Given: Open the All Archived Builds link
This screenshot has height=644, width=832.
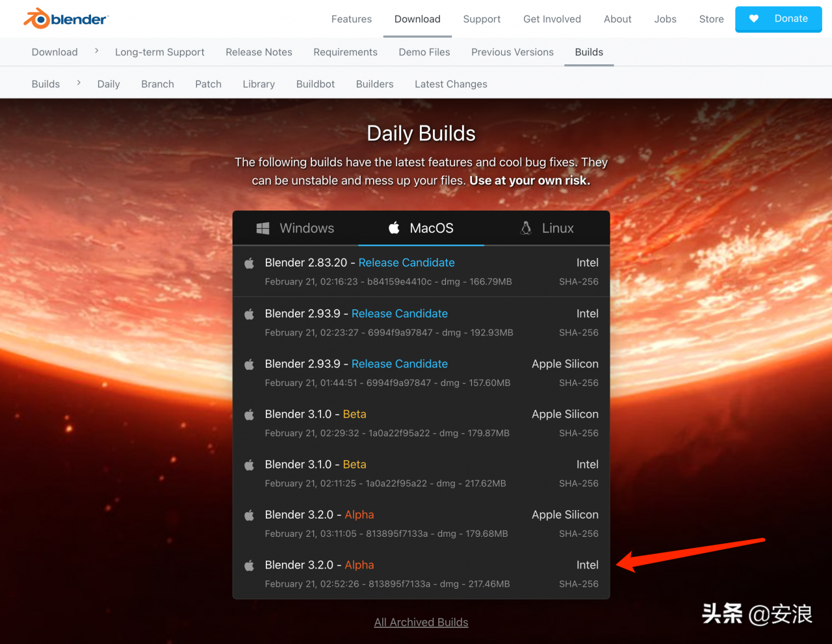Looking at the screenshot, I should (421, 622).
